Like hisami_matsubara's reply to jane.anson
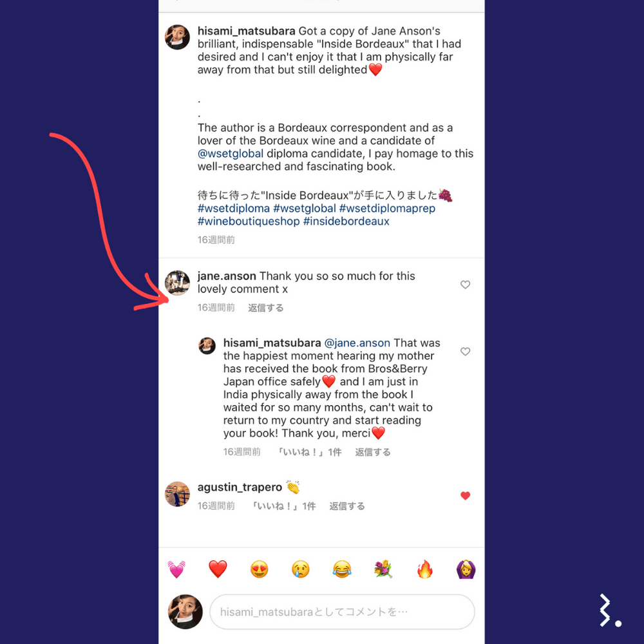644x644 pixels. click(465, 352)
